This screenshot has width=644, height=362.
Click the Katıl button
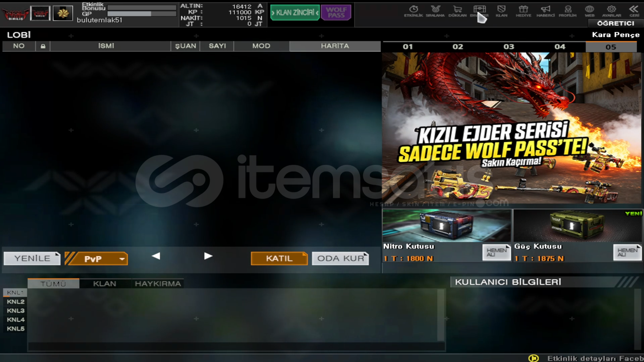point(279,258)
